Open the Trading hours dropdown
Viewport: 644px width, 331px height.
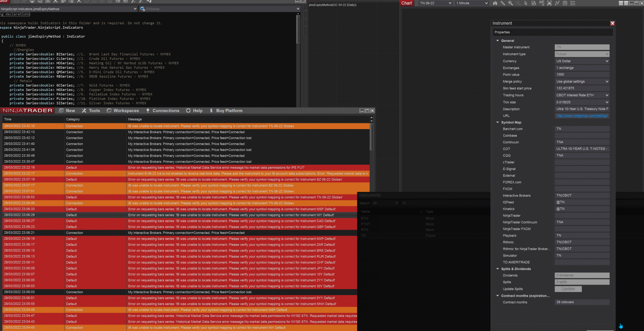click(x=582, y=95)
